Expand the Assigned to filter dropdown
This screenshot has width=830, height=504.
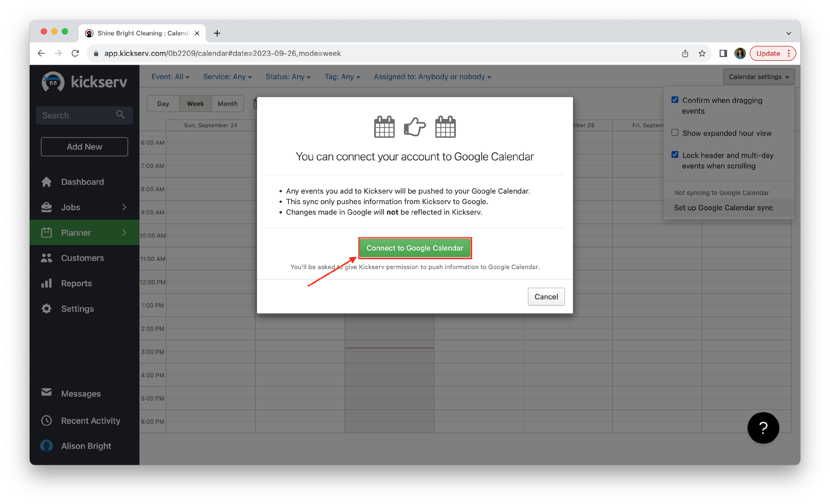click(x=432, y=77)
